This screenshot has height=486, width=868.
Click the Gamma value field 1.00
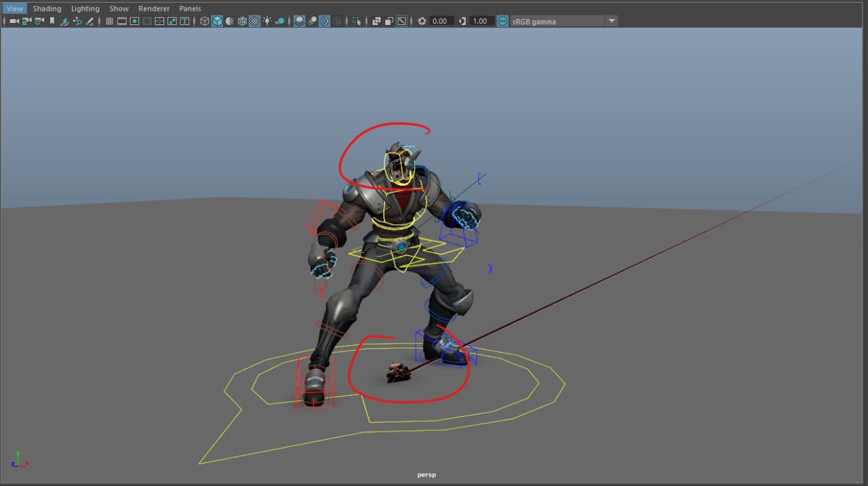[481, 21]
